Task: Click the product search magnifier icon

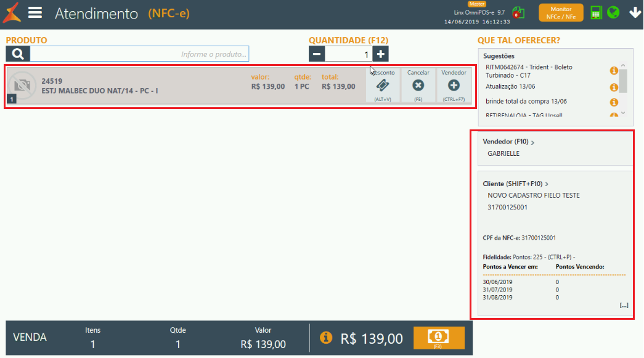Action: click(18, 54)
